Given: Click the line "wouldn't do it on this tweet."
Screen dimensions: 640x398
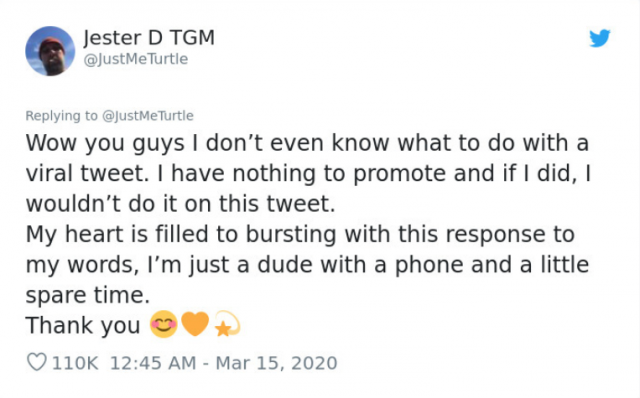Looking at the screenshot, I should click(x=180, y=204).
